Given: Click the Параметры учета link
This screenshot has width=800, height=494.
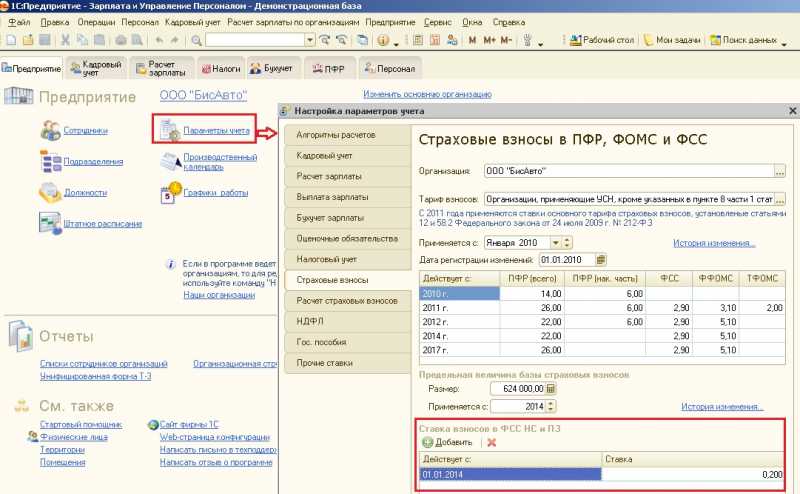Looking at the screenshot, I should point(216,131).
